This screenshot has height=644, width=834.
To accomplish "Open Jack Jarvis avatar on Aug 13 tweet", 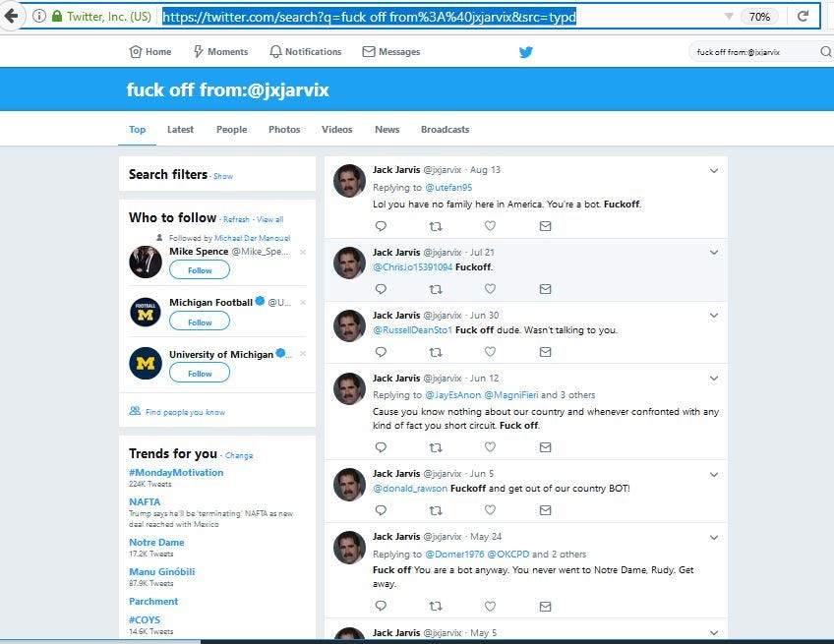I will tap(349, 181).
